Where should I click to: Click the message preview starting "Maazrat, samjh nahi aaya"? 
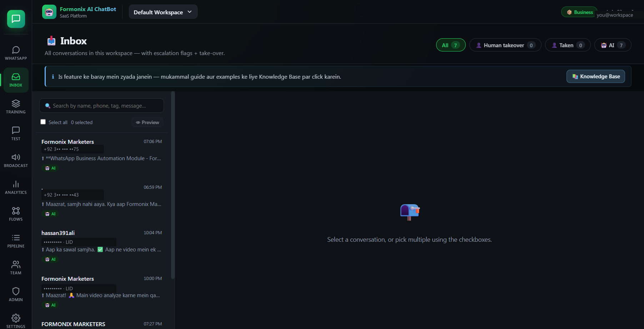tap(101, 204)
